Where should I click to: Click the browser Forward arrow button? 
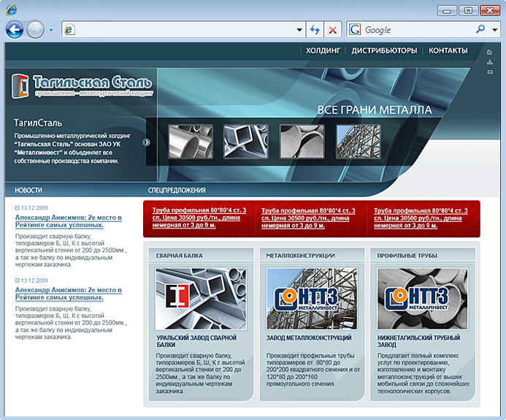[35, 30]
